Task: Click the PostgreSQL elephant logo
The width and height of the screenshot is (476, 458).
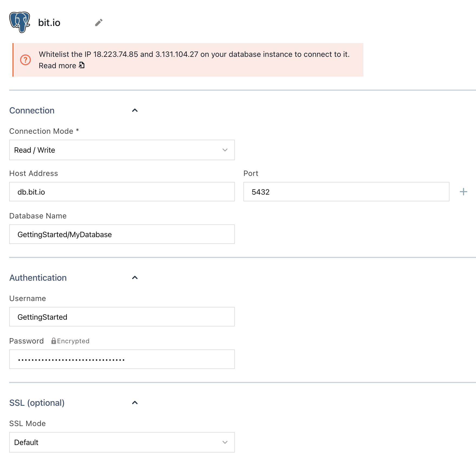Action: pos(20,22)
